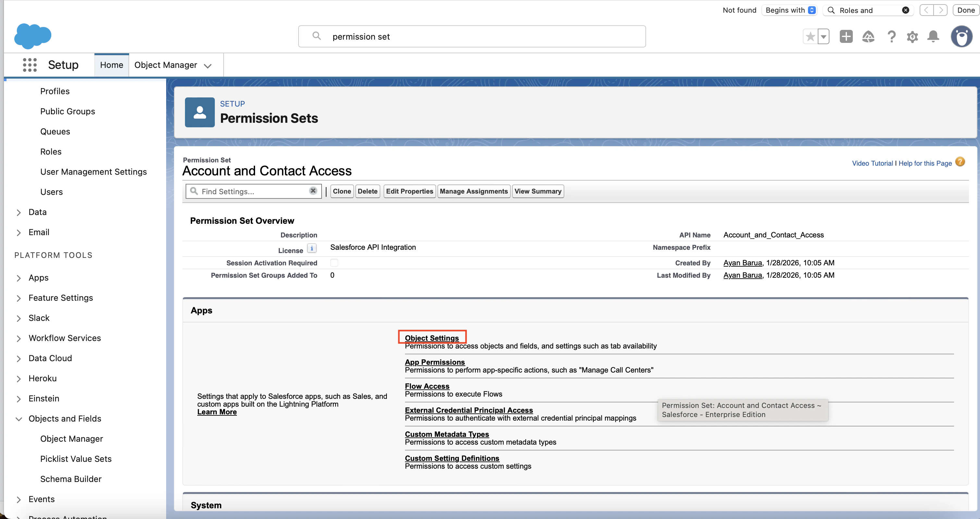Open the Trailhead guidance icon
This screenshot has width=980, height=519.
[868, 37]
